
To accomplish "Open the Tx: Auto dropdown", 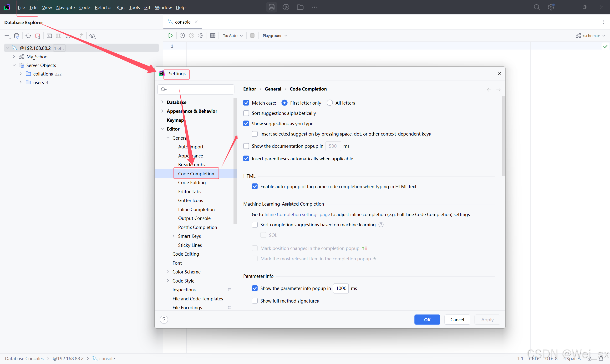I will tap(233, 35).
